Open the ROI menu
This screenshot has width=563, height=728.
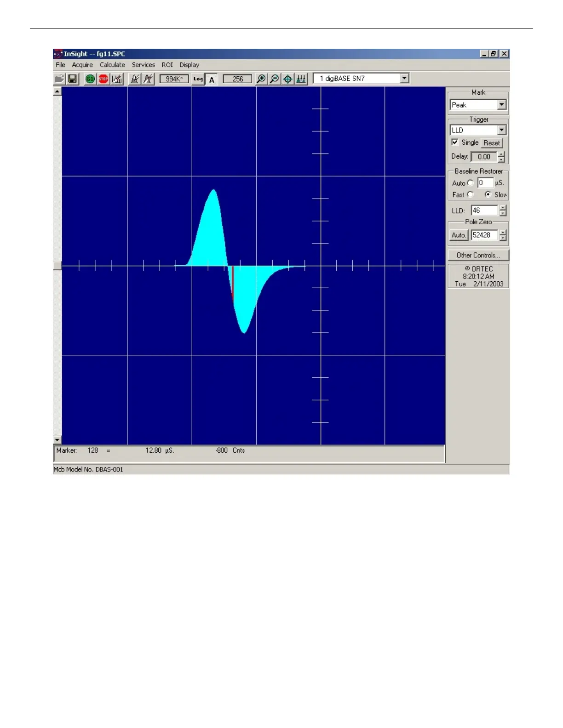click(167, 65)
